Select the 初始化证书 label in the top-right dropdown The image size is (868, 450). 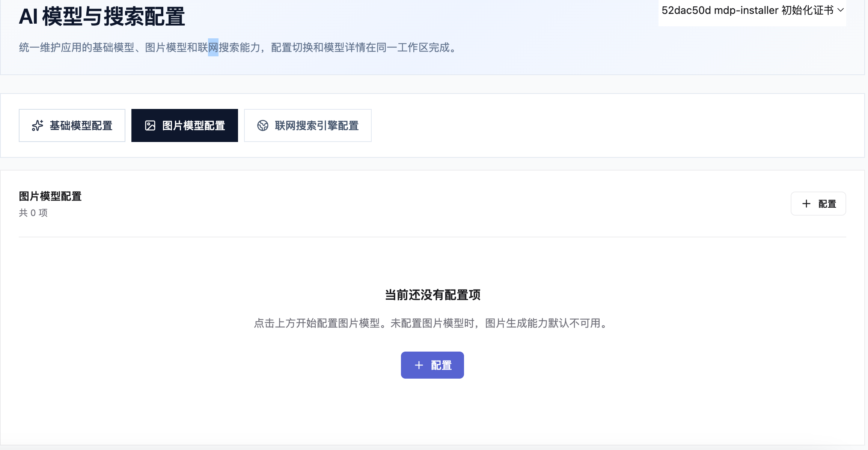807,10
